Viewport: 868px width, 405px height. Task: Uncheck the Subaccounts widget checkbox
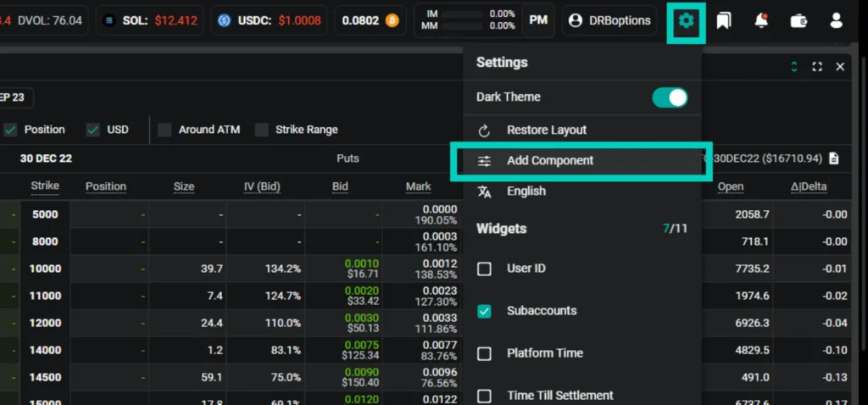[x=485, y=311]
